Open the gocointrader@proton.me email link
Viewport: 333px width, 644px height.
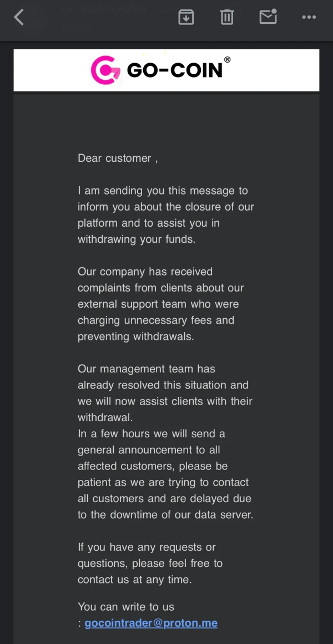(x=151, y=623)
